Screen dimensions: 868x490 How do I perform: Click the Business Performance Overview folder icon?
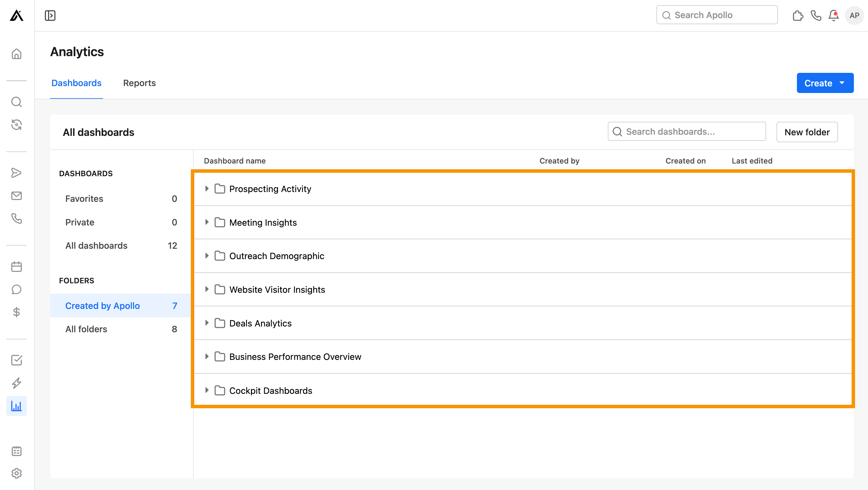pyautogui.click(x=220, y=356)
